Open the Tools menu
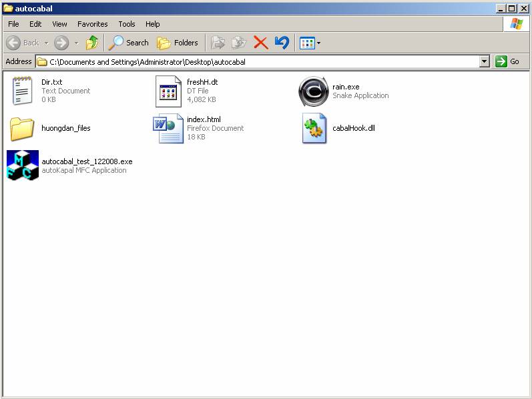532x399 pixels. [127, 24]
